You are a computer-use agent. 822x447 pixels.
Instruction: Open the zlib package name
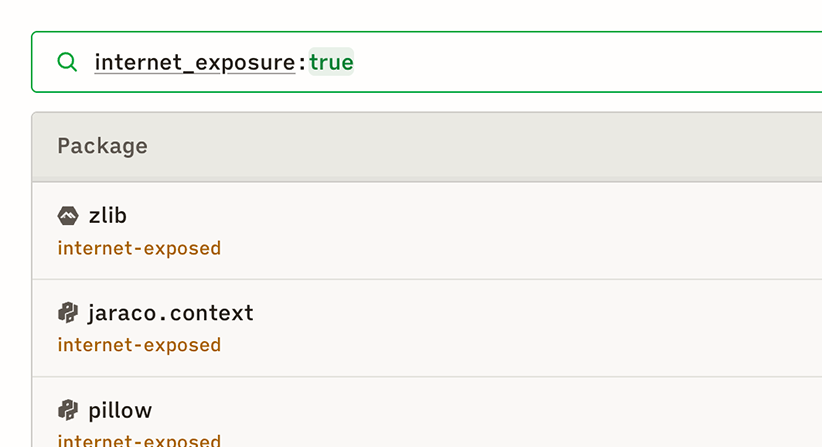107,216
